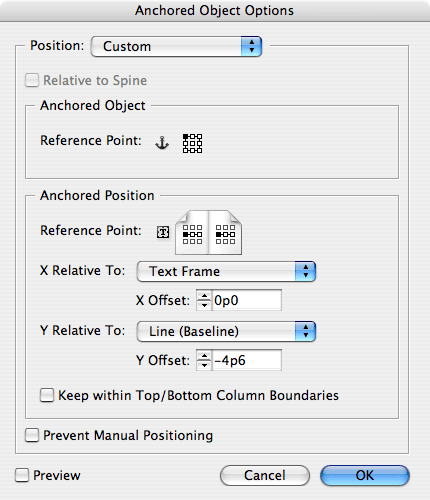
Task: Open the X Relative To dropdown
Action: tap(226, 271)
